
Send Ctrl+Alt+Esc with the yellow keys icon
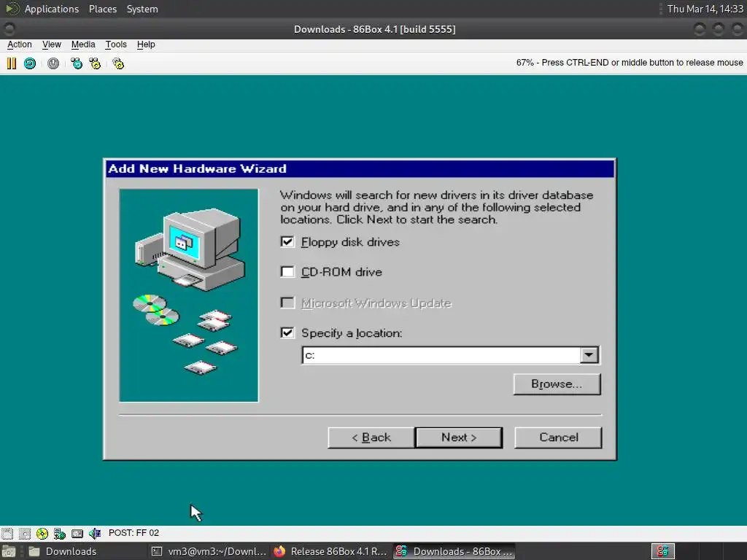point(96,63)
